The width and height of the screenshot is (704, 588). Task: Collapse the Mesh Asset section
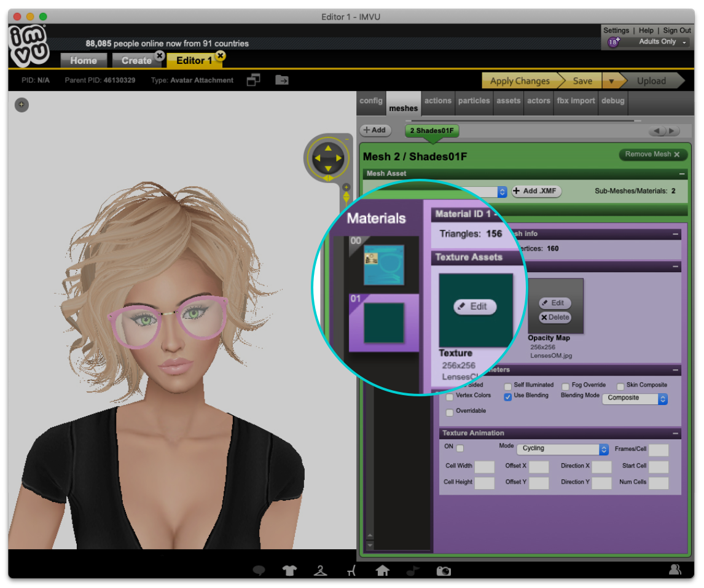tap(681, 174)
